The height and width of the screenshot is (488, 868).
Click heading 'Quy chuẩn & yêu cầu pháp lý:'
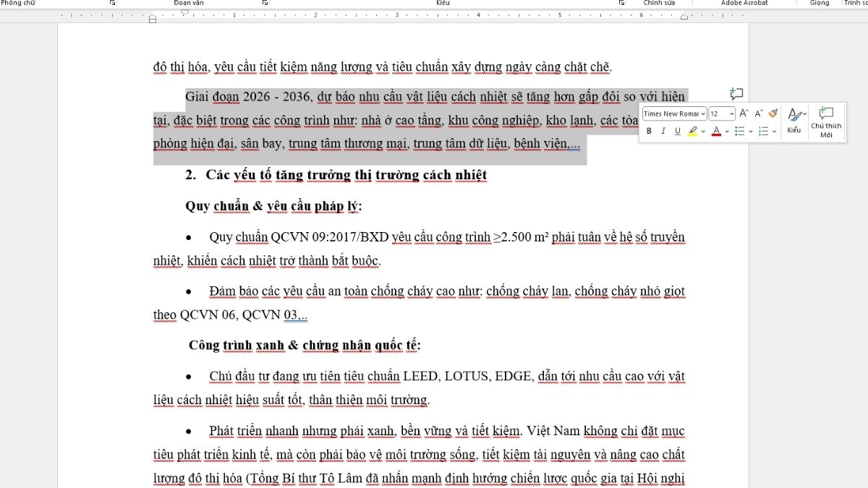273,206
